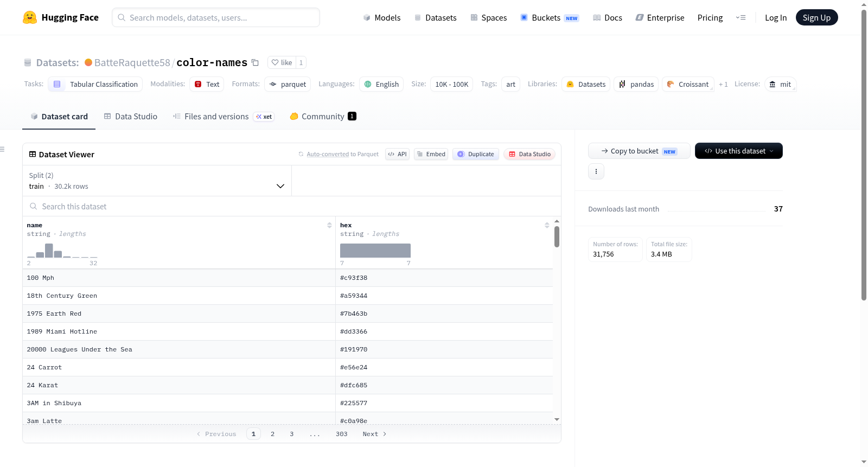This screenshot has width=868, height=467.
Task: Go to Models in navigation
Action: (x=382, y=17)
